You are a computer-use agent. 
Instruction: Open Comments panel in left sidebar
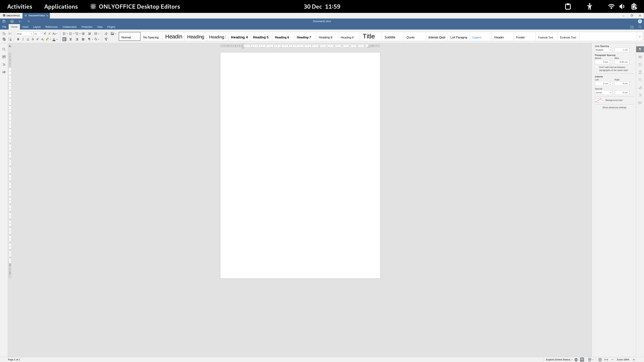(x=4, y=57)
